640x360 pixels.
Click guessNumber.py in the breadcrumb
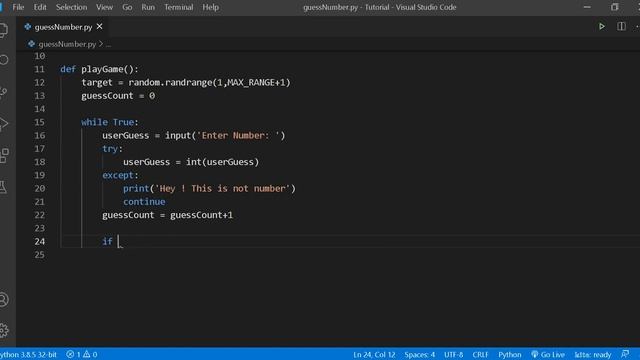[x=67, y=44]
